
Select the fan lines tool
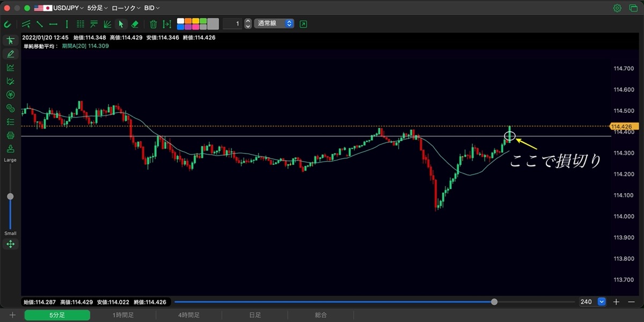[107, 24]
